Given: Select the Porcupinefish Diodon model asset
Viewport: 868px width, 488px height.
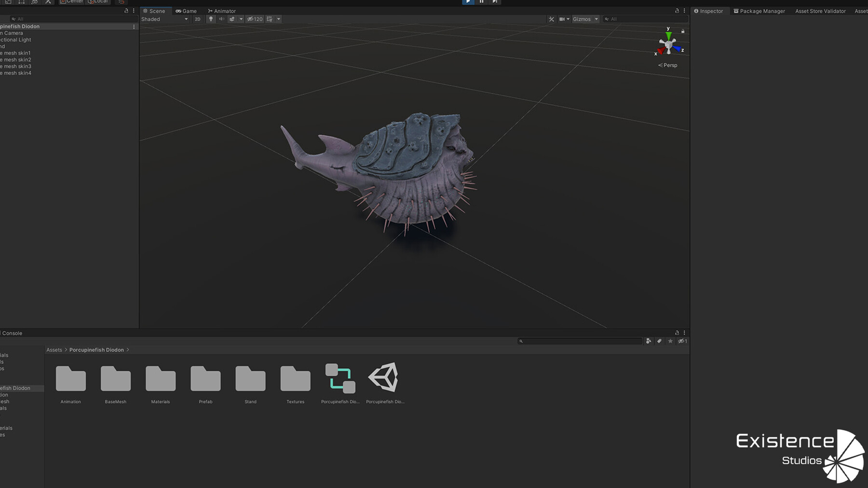Looking at the screenshot, I should (x=384, y=381).
